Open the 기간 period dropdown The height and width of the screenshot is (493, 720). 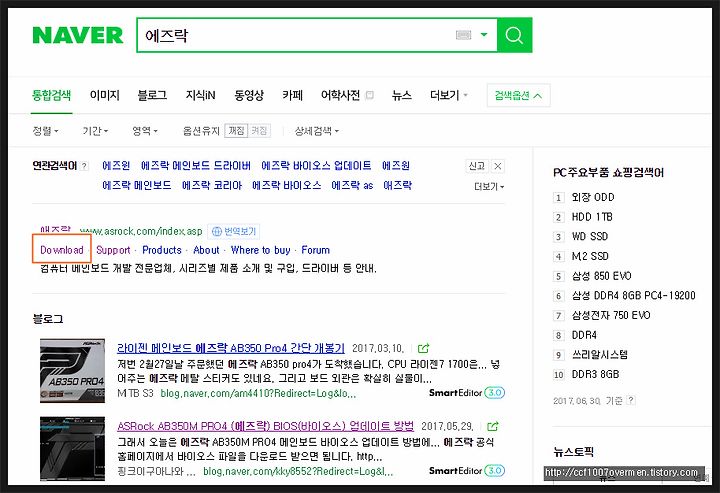click(x=95, y=131)
